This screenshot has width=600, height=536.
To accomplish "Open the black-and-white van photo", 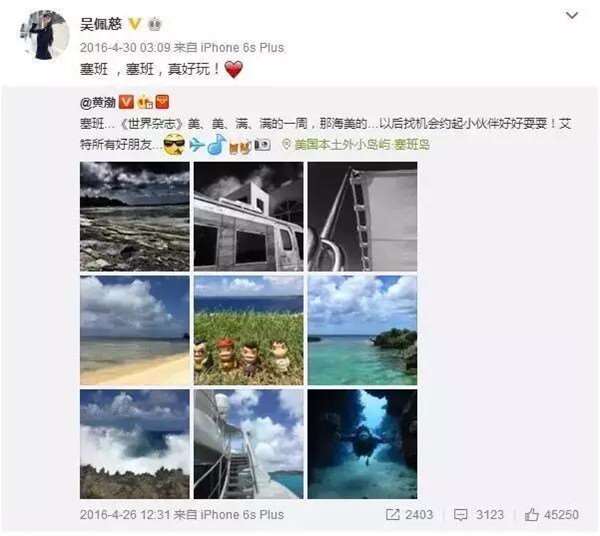I will point(249,216).
